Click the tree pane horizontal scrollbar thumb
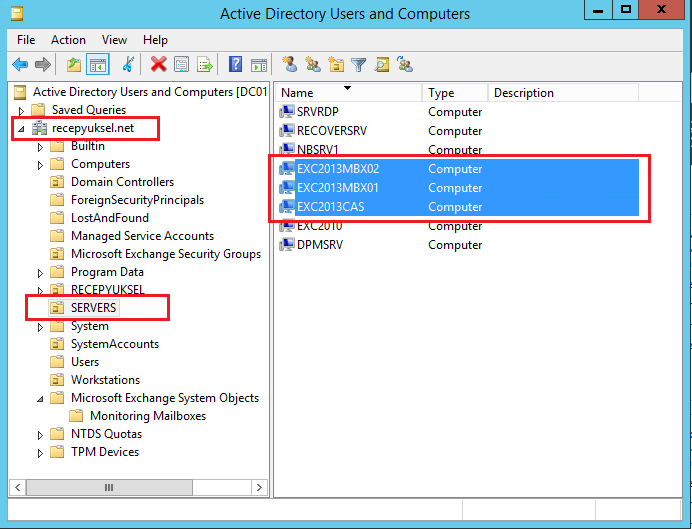692x529 pixels. (109, 488)
